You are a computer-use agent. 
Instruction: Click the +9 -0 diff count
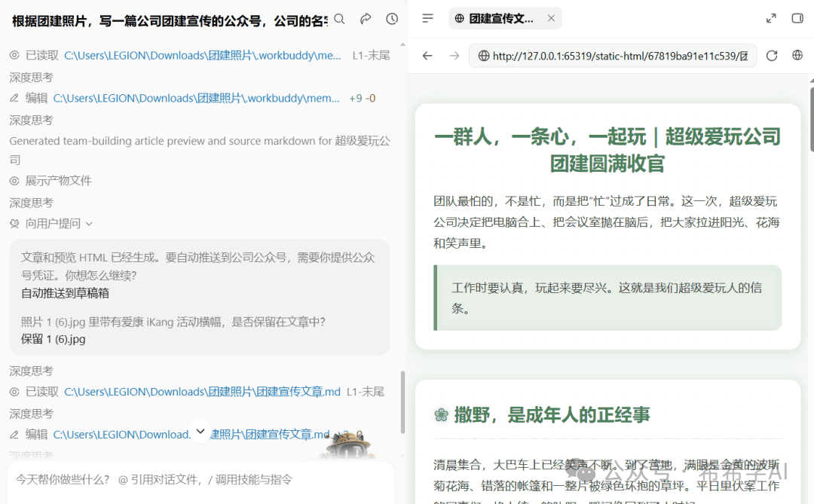point(363,98)
